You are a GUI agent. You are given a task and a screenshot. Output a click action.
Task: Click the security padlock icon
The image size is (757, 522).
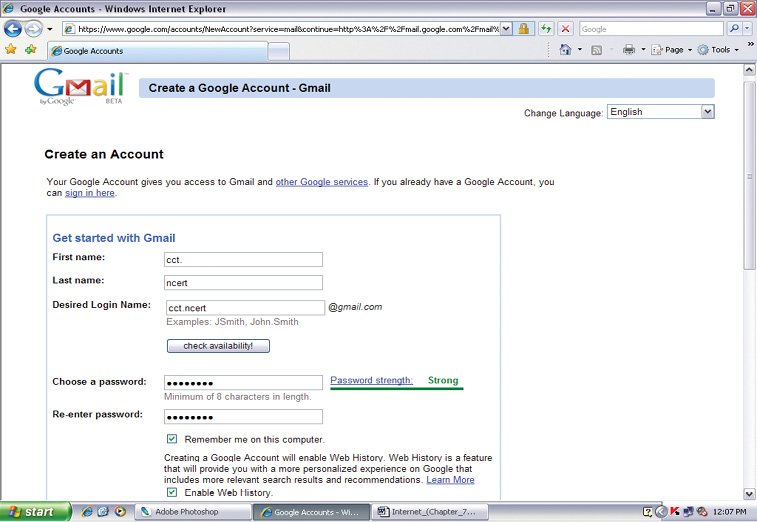tap(523, 29)
